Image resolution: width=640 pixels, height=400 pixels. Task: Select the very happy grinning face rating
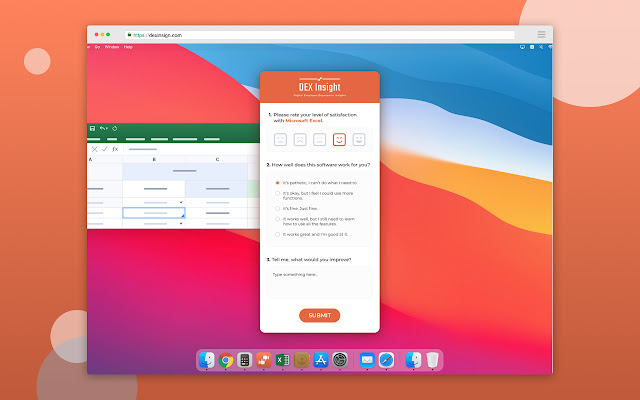pyautogui.click(x=359, y=140)
